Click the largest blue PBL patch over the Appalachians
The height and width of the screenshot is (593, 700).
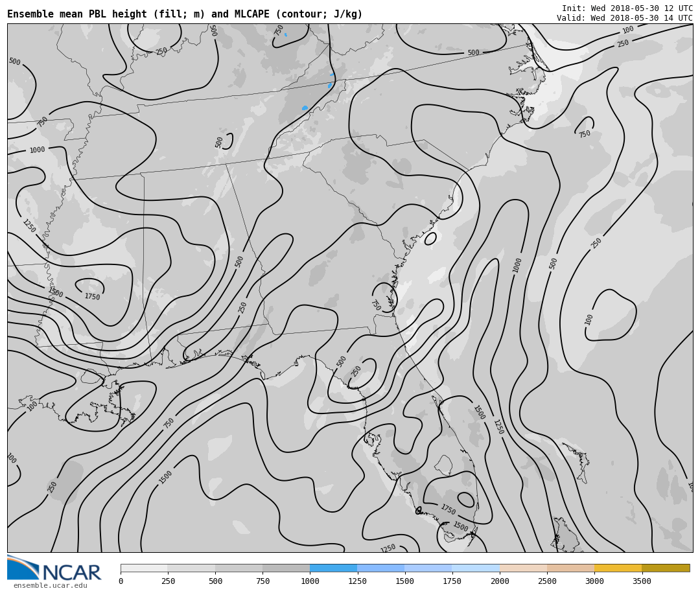(x=305, y=108)
